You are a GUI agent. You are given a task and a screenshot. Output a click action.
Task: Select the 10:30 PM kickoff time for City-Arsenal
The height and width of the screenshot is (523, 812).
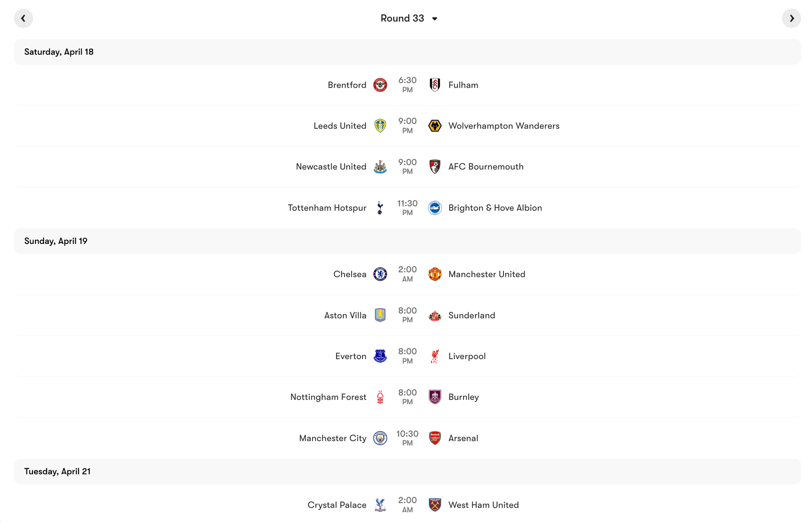pos(407,438)
